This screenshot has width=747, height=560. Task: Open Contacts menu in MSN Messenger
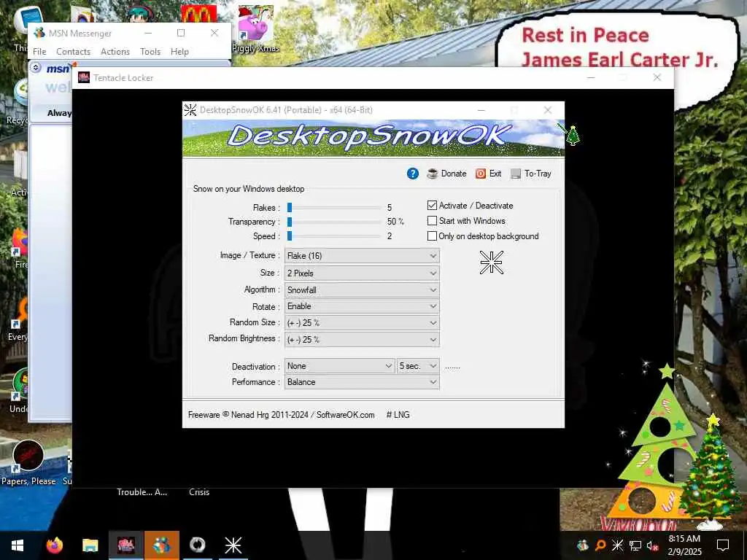[x=73, y=52]
